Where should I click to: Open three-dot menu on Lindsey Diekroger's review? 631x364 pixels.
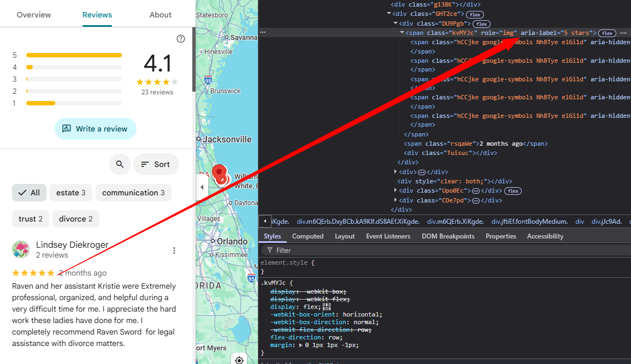pyautogui.click(x=174, y=250)
